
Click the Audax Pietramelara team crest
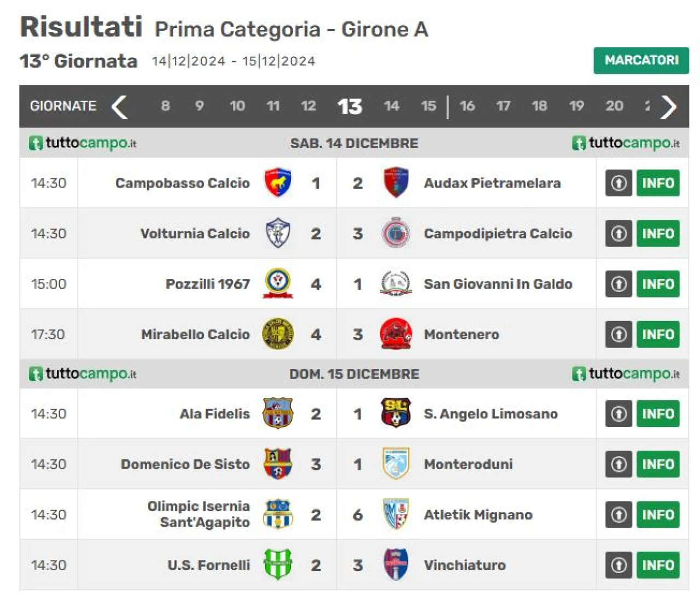396,183
